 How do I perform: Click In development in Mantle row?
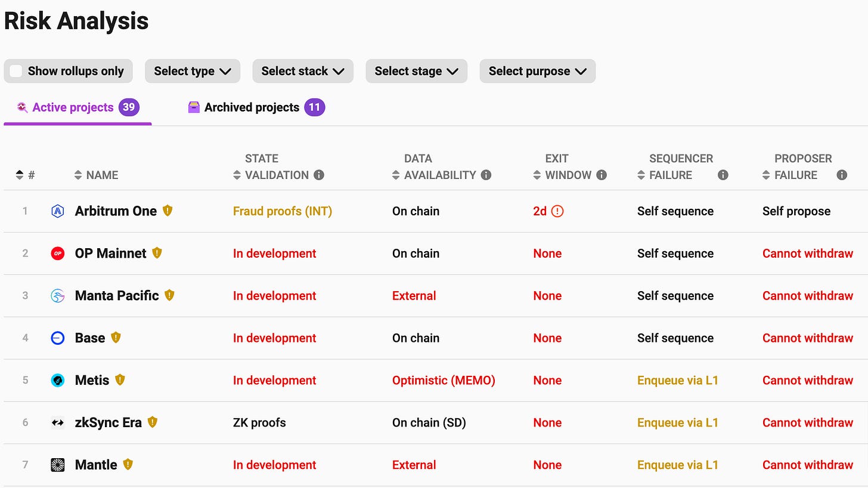(275, 465)
